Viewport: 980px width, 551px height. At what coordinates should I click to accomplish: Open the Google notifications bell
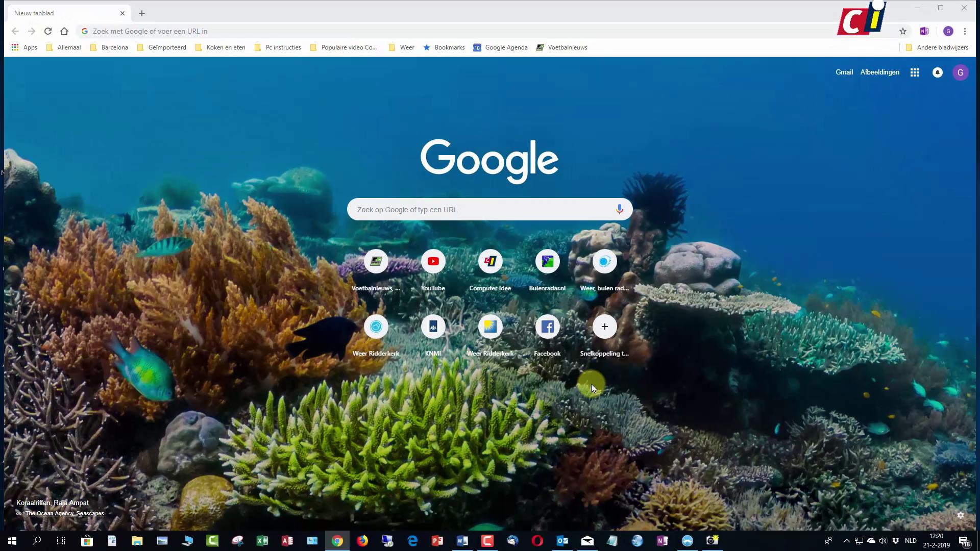[938, 72]
